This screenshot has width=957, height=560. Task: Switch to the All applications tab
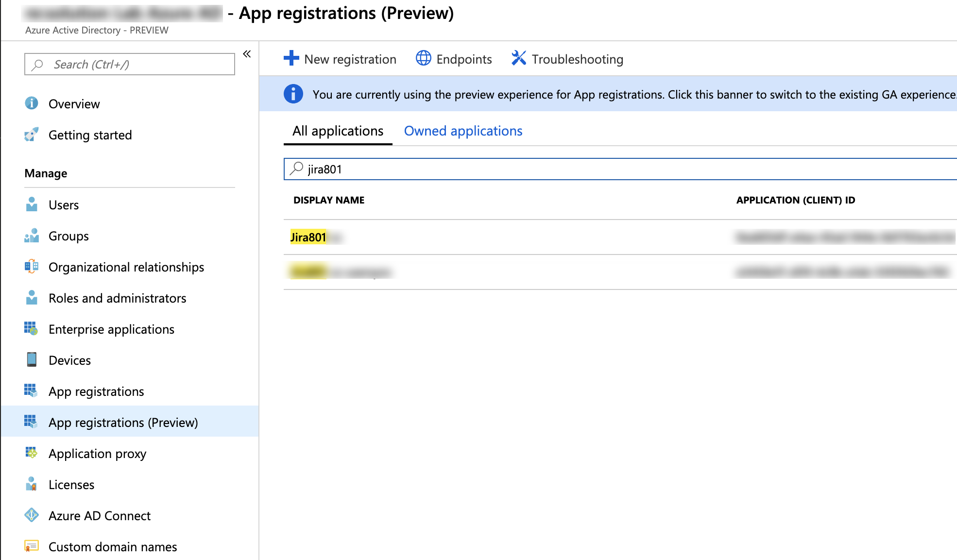[338, 131]
